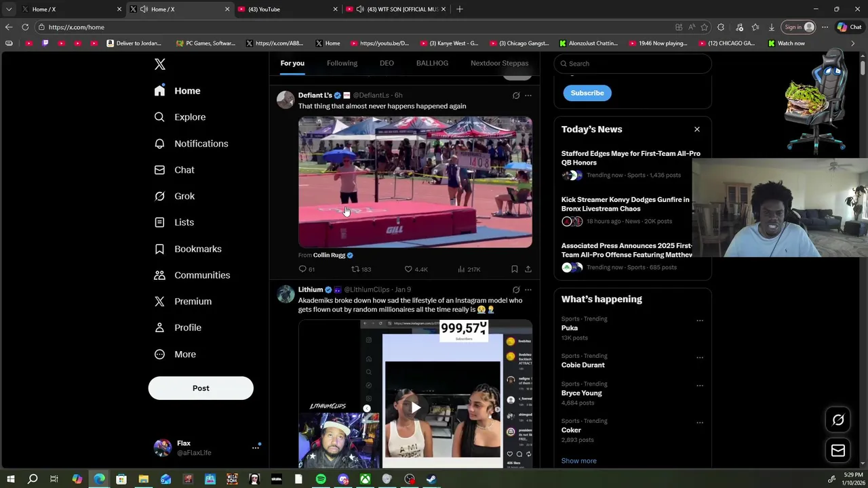Open options dots for Coker trend
Screen dimensions: 868x488
[700, 423]
